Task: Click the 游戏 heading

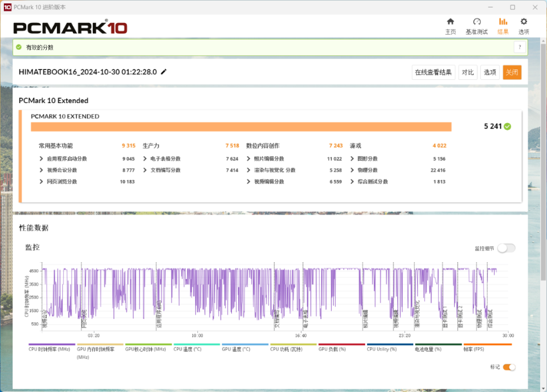Action: point(356,146)
